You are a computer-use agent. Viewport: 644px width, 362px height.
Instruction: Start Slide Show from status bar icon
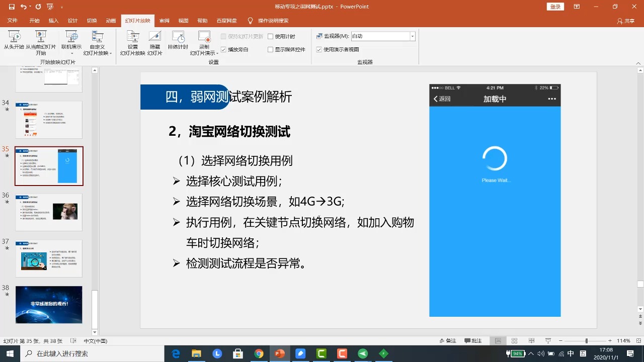[548, 341]
